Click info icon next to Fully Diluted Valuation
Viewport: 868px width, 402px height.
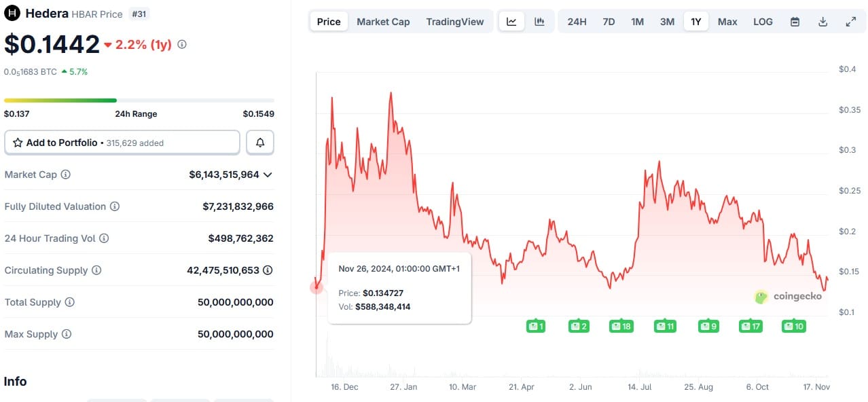click(115, 206)
